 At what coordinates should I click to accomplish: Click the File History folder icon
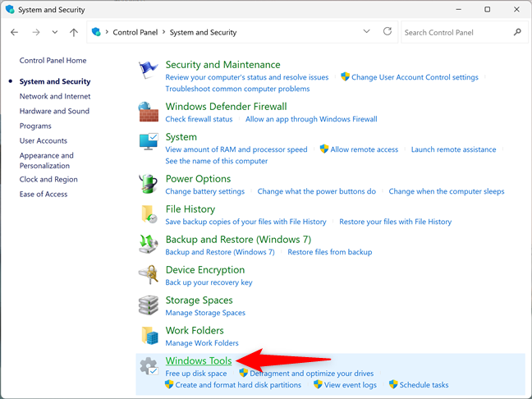(x=149, y=214)
